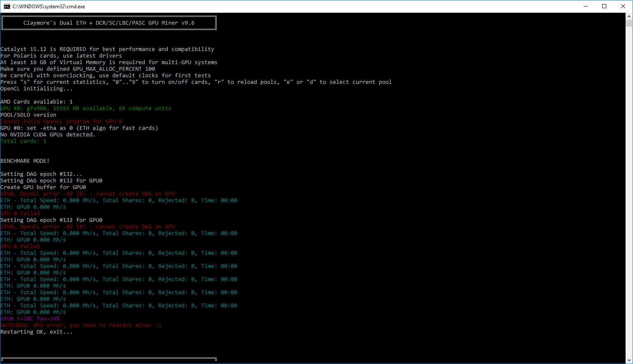Click the 'Be careful with overclocking' line
The height and width of the screenshot is (364, 633).
click(x=106, y=76)
